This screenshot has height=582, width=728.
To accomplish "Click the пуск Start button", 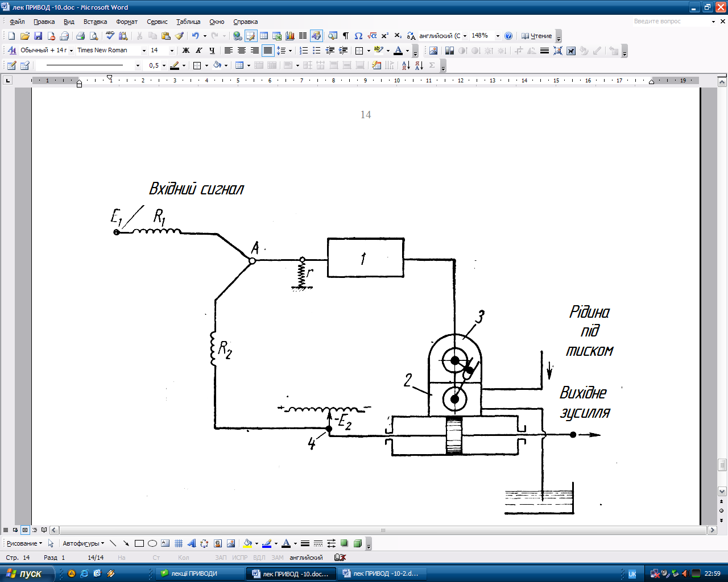I will [27, 573].
